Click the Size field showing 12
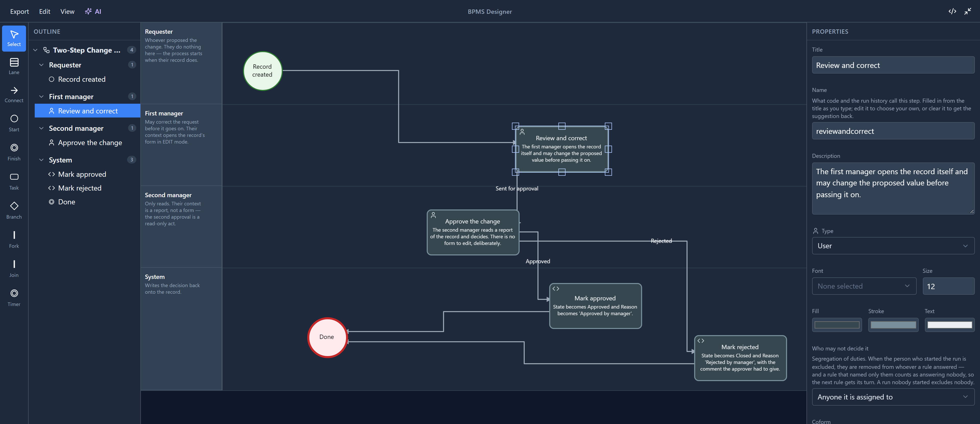This screenshot has width=980, height=424. tap(948, 286)
